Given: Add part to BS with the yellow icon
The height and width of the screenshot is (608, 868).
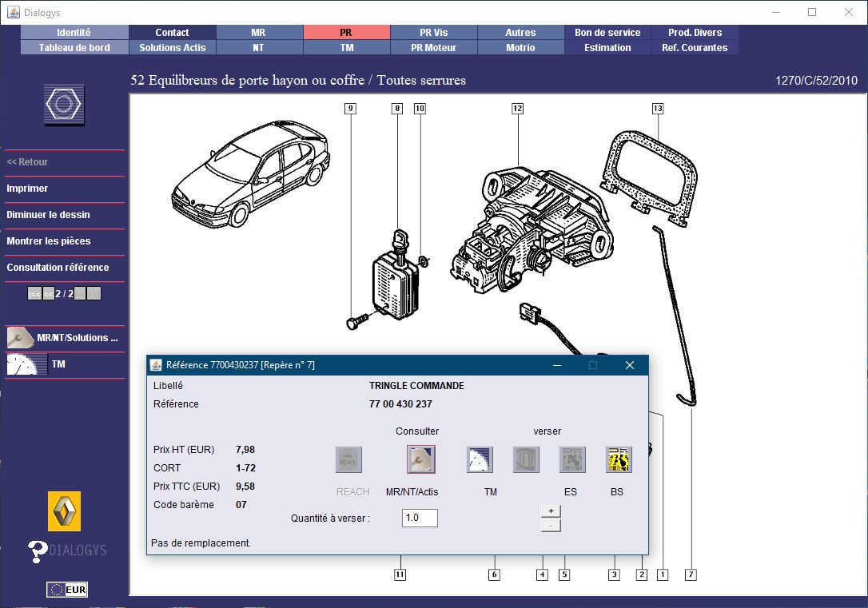Looking at the screenshot, I should (x=619, y=459).
